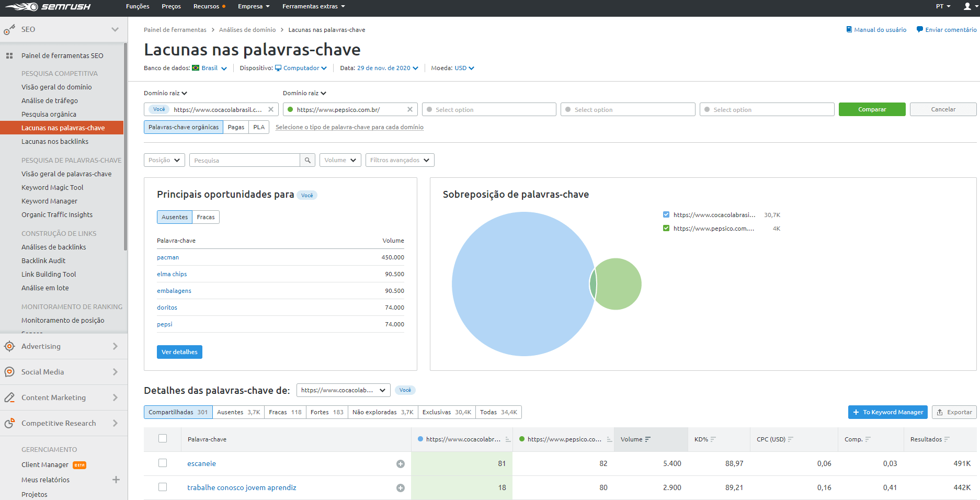Click the Content Marketing pencil icon
This screenshot has width=980, height=500.
(9, 397)
